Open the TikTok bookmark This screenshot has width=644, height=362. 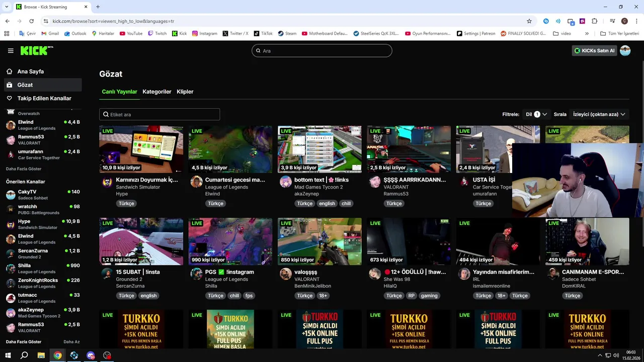pyautogui.click(x=263, y=34)
